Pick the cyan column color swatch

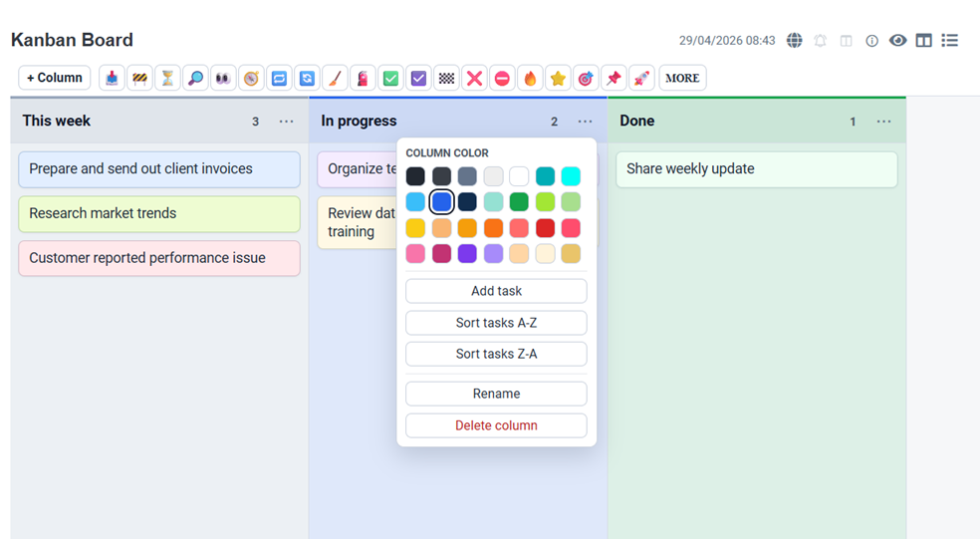tap(571, 176)
